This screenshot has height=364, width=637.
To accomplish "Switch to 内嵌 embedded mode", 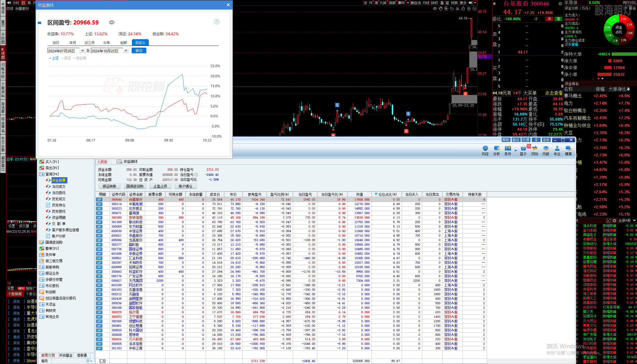I will click(x=546, y=150).
